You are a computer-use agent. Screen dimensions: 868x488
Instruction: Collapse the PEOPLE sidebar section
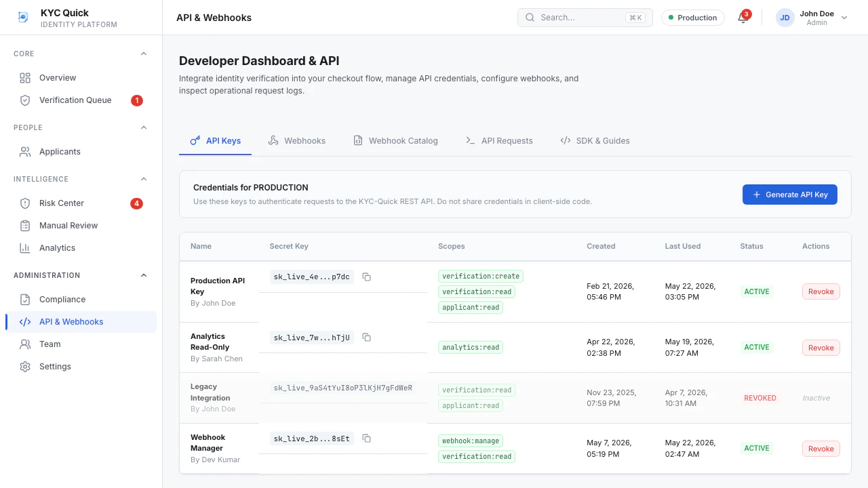click(143, 127)
